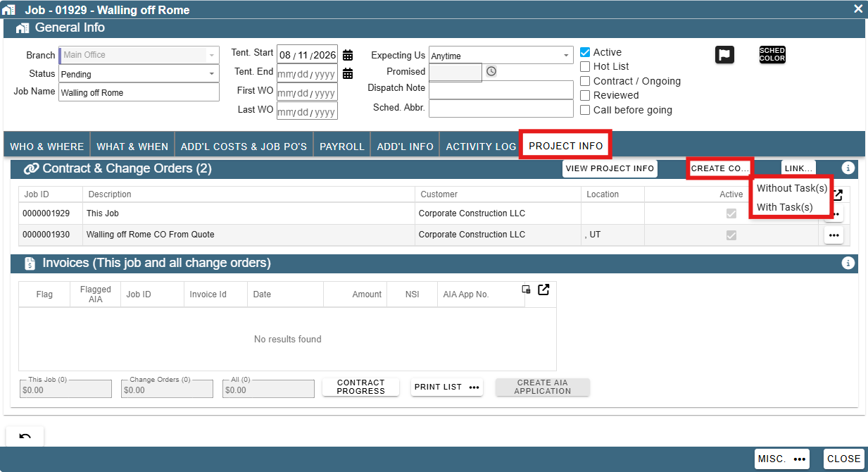The image size is (868, 472).
Task: Click the Change Orders total field
Action: click(x=167, y=390)
